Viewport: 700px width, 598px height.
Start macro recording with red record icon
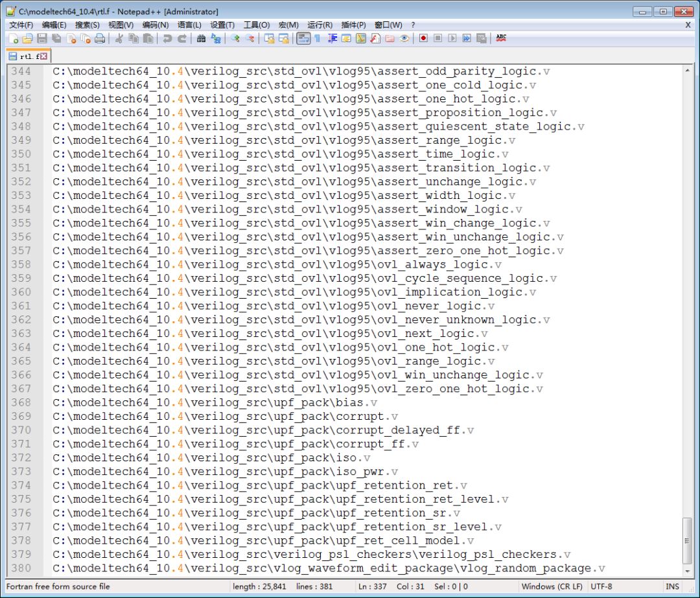click(423, 39)
